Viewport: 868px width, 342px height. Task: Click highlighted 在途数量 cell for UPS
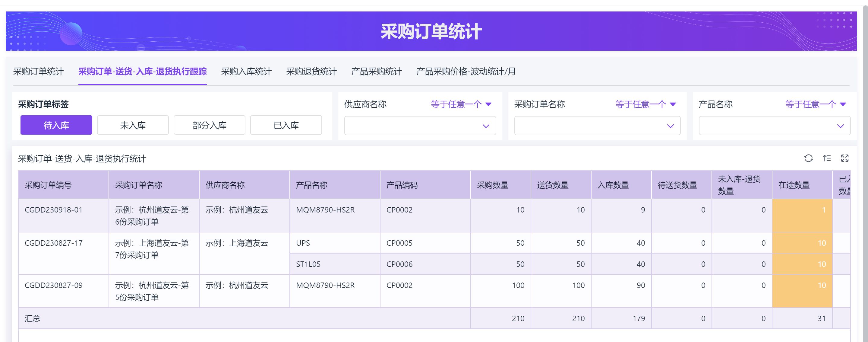point(802,243)
